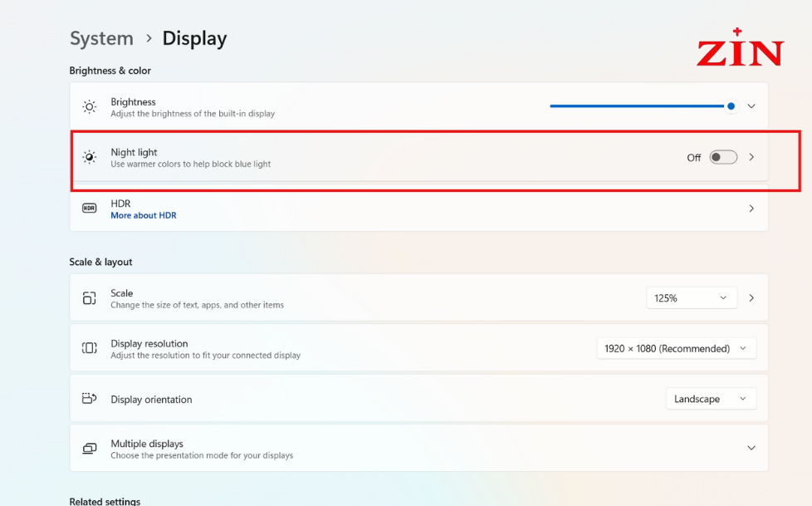Open the Scale 125% dropdown

click(x=692, y=298)
